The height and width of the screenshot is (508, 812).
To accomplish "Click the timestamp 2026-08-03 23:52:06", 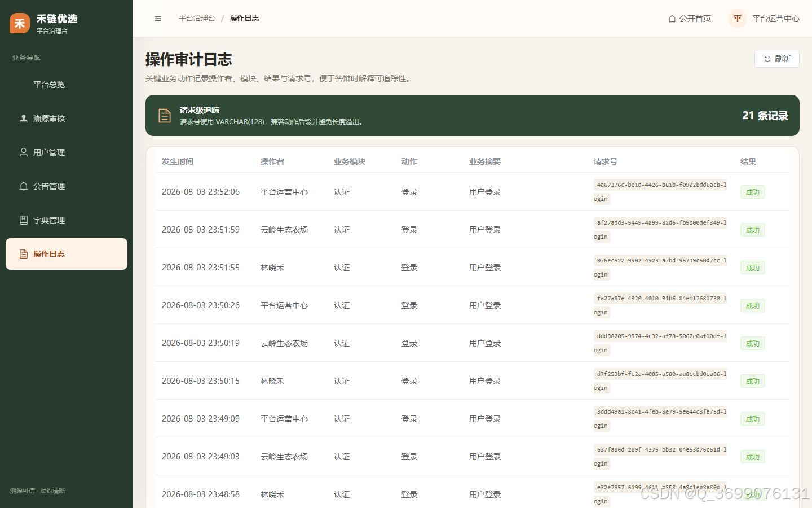I will click(201, 192).
